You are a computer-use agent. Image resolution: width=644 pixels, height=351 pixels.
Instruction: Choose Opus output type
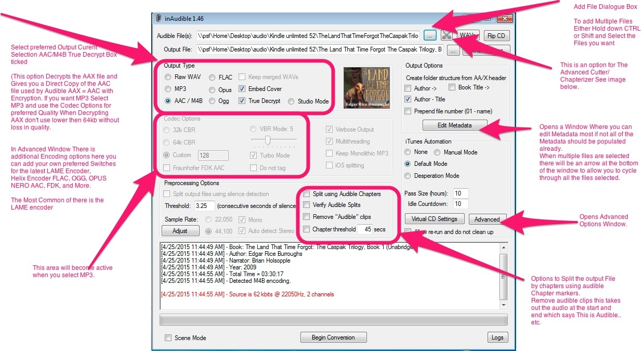click(x=213, y=89)
